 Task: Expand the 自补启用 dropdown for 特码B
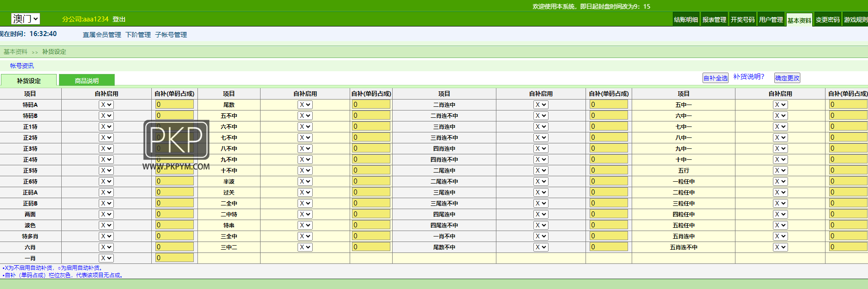(106, 116)
